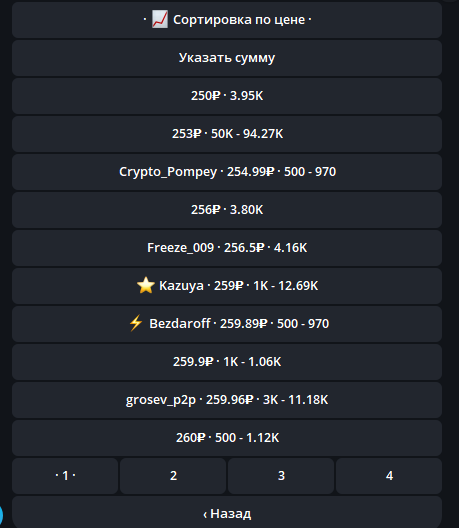
Task: Click the star icon next to Kazuya
Action: (x=146, y=285)
